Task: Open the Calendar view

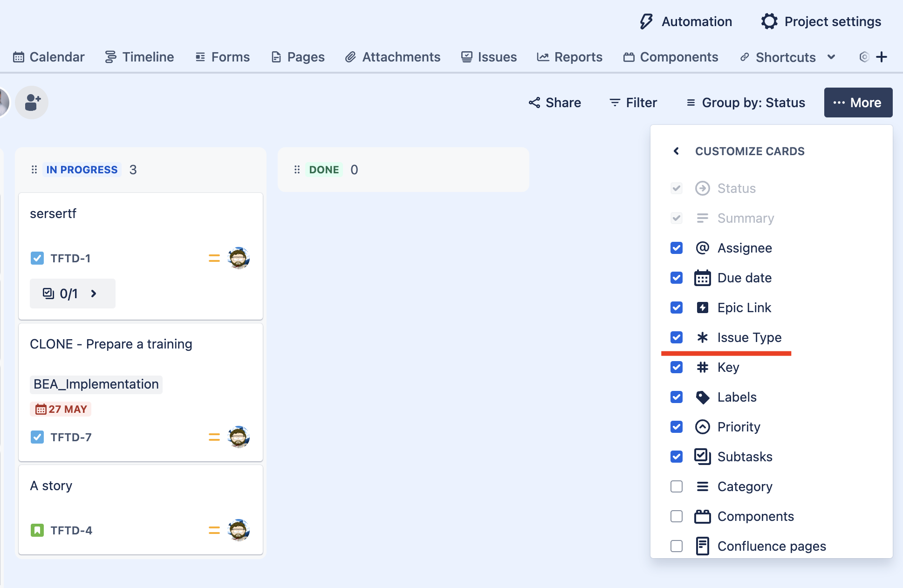Action: (x=48, y=56)
